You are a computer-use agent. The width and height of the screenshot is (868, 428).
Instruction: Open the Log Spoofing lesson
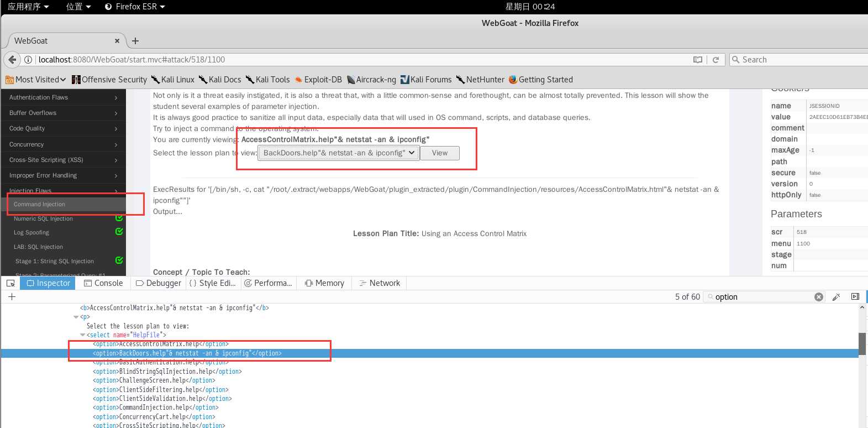point(31,233)
